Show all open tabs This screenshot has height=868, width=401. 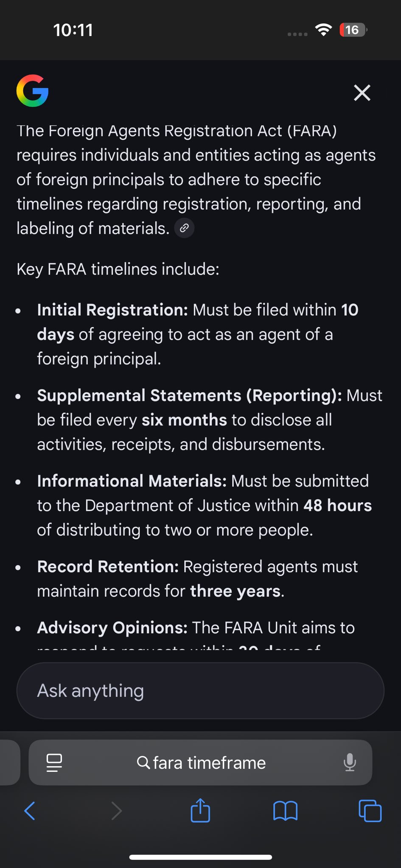[370, 811]
